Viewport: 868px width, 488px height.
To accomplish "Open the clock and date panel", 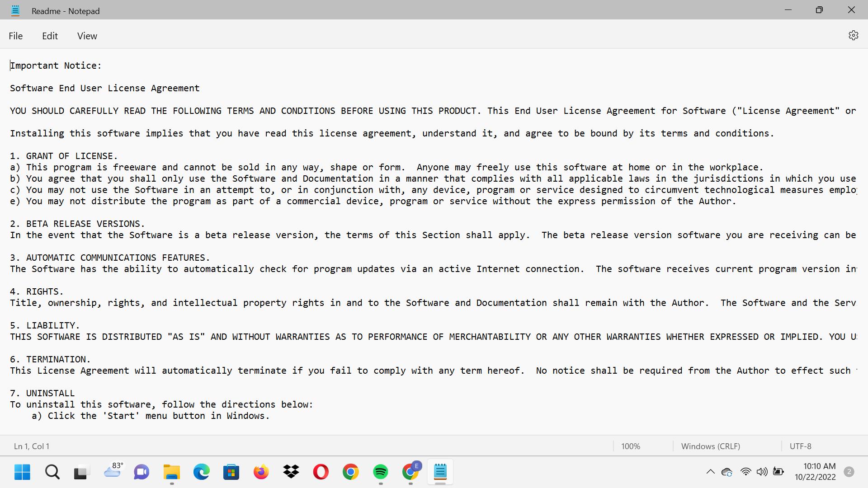I will tap(815, 472).
